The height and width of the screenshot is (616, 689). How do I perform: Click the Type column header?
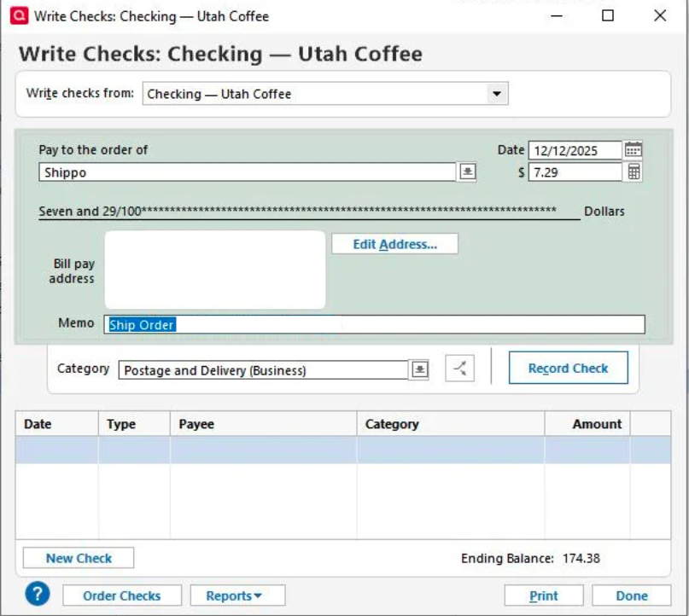[x=134, y=424]
